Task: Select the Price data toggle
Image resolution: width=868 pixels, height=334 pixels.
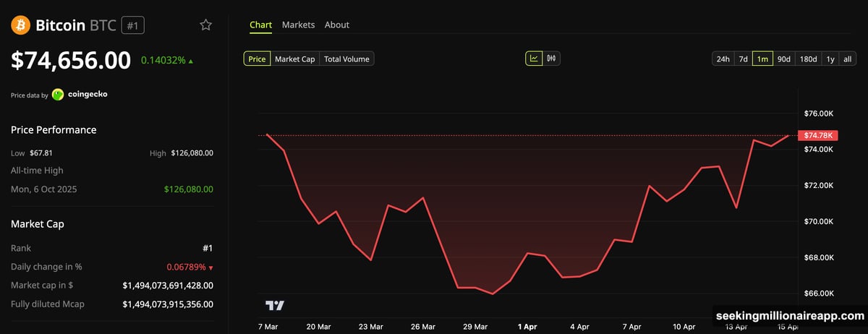Action: coord(257,59)
